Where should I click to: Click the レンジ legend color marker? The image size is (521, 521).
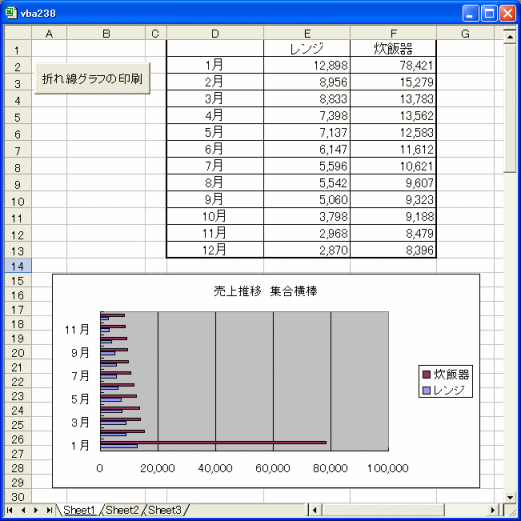pyautogui.click(x=426, y=390)
